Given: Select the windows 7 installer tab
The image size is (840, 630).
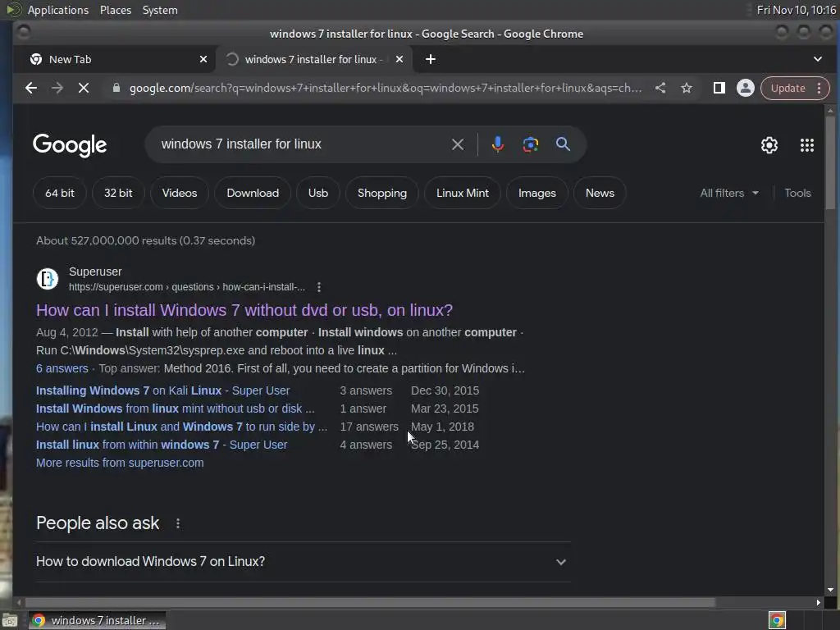Looking at the screenshot, I should click(314, 59).
